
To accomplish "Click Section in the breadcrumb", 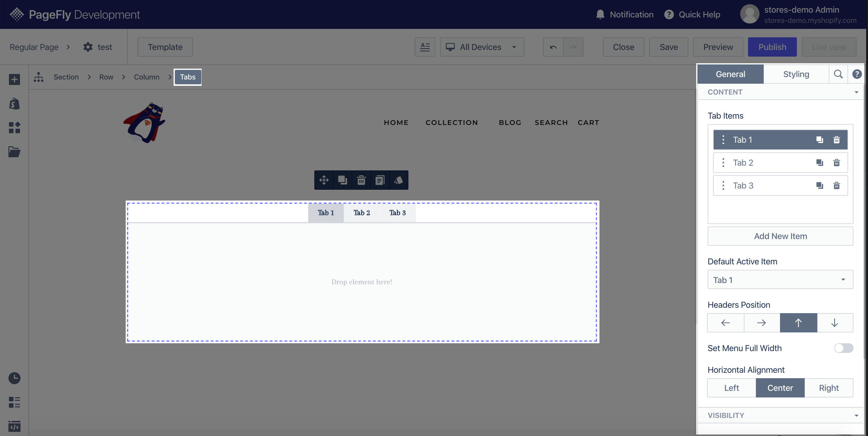I will coord(66,77).
